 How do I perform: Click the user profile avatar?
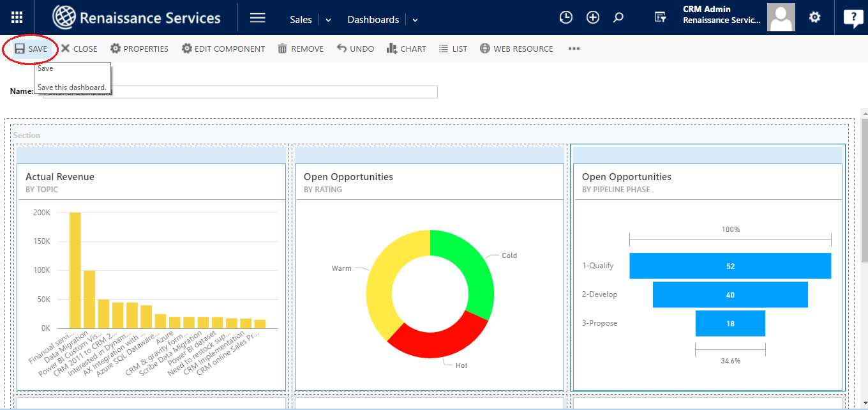tap(781, 18)
